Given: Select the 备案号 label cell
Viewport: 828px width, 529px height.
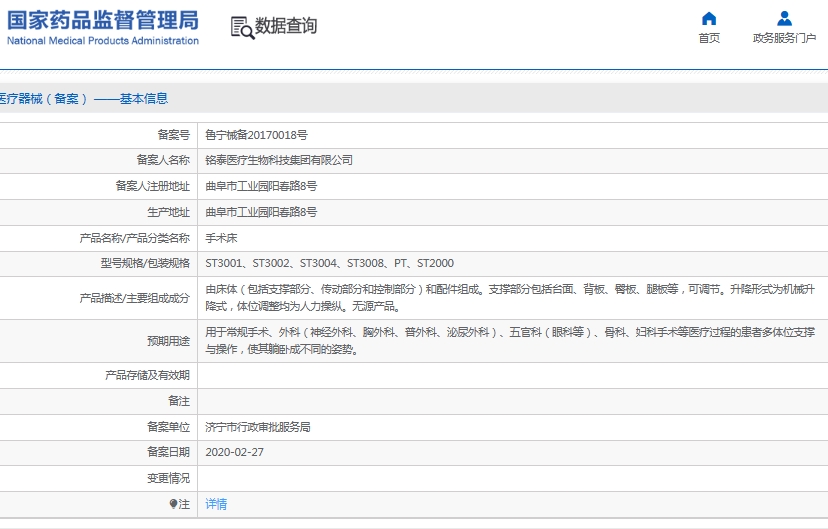Looking at the screenshot, I should [173, 135].
